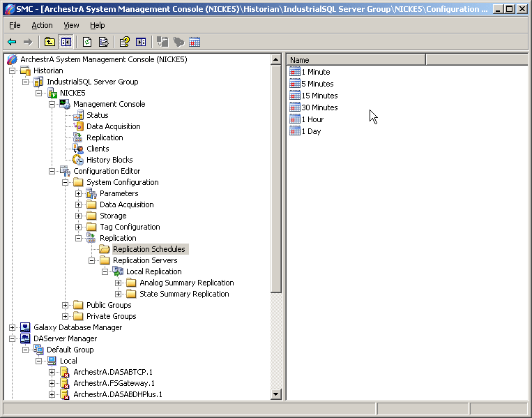The image size is (532, 418).
Task: Expand the Storage folder
Action: 78,216
